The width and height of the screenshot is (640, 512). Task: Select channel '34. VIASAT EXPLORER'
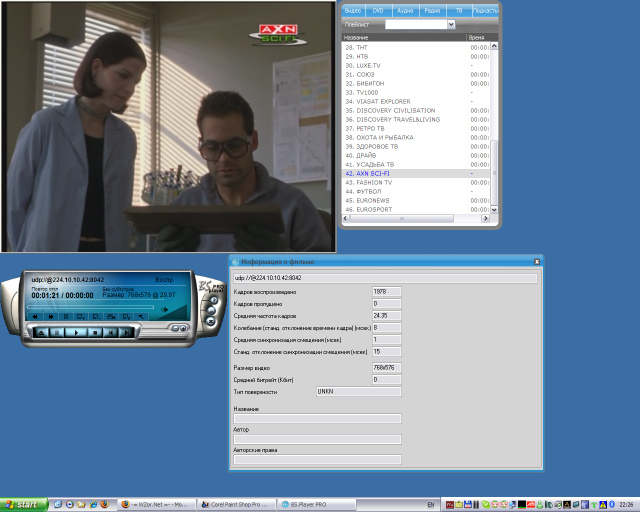pyautogui.click(x=416, y=101)
